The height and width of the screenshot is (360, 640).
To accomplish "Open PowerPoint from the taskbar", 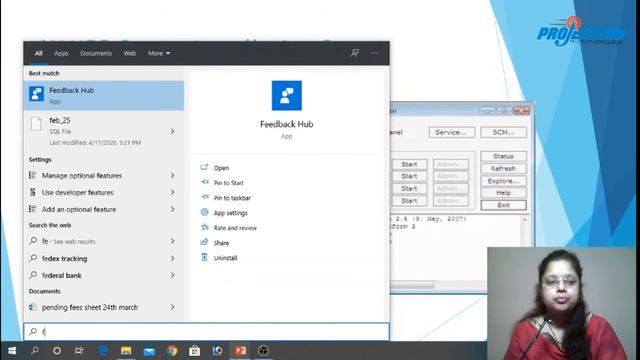I will pyautogui.click(x=240, y=351).
